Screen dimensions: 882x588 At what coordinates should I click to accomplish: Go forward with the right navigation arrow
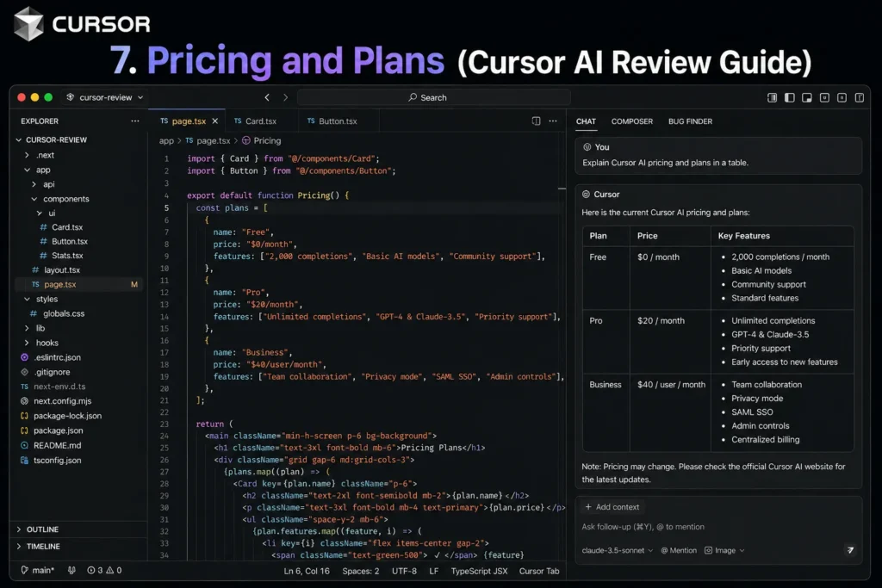(285, 97)
